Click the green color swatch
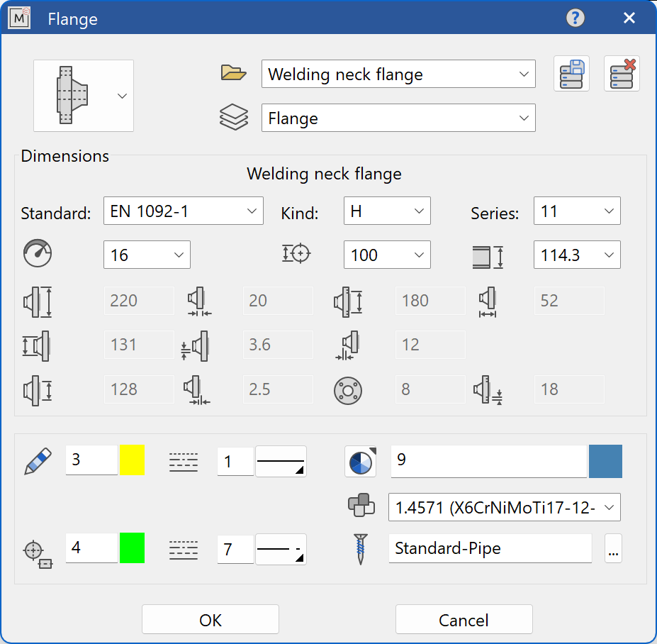 [132, 548]
